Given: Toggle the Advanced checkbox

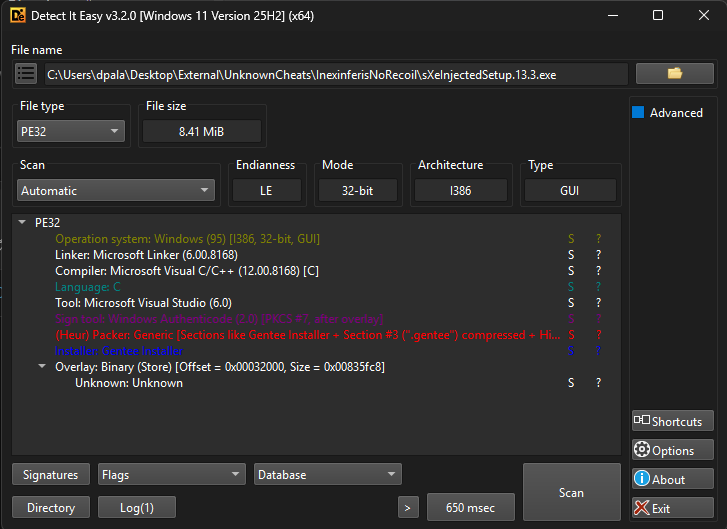Looking at the screenshot, I should point(638,113).
